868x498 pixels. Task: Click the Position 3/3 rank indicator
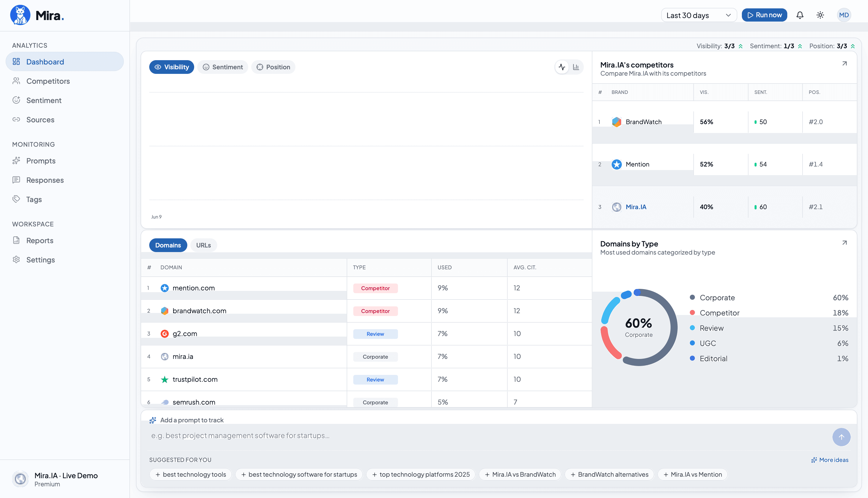point(832,46)
